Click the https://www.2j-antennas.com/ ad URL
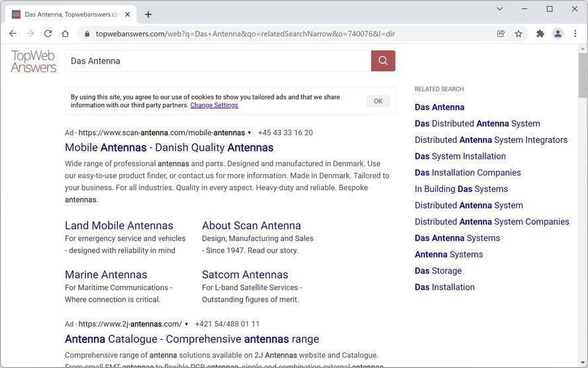This screenshot has width=588, height=368. click(x=130, y=324)
